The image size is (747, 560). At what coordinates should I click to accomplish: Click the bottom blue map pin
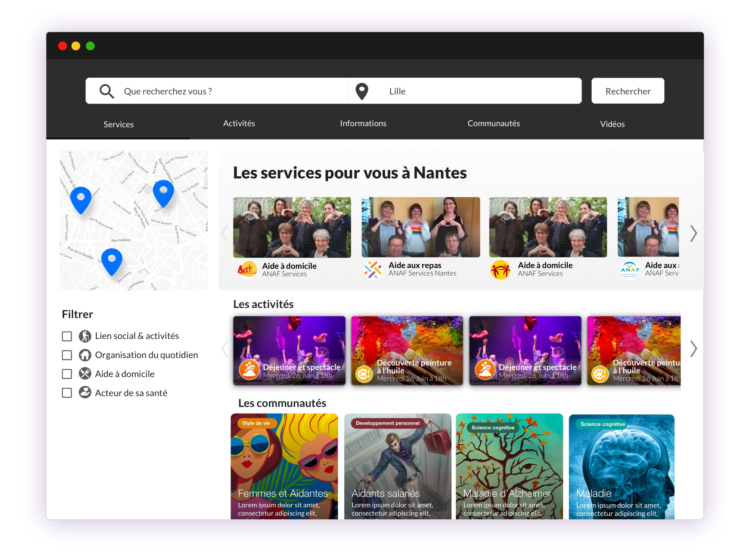click(112, 261)
